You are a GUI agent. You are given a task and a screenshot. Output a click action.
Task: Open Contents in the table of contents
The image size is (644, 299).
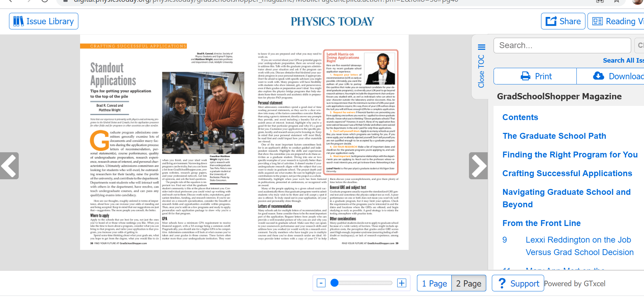tap(520, 117)
